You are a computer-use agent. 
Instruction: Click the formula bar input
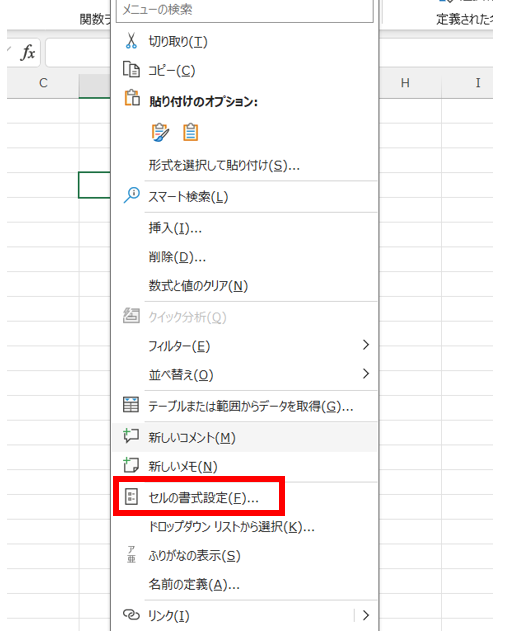78,53
